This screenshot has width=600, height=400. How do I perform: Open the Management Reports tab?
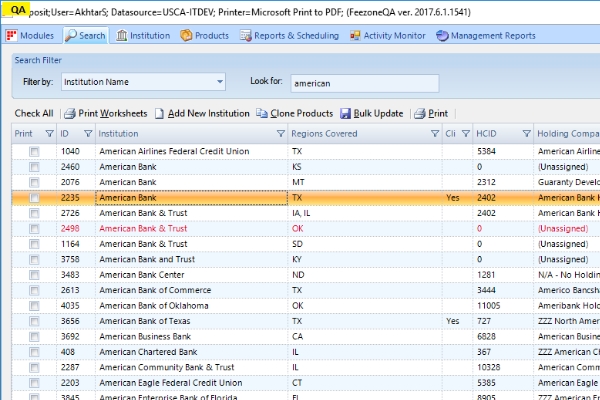(x=486, y=36)
